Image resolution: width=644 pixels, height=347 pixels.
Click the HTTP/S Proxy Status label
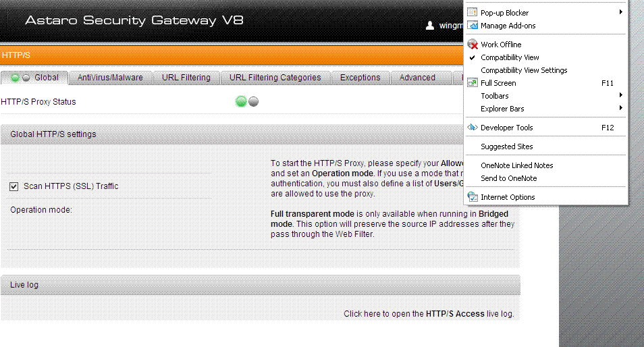click(x=38, y=102)
